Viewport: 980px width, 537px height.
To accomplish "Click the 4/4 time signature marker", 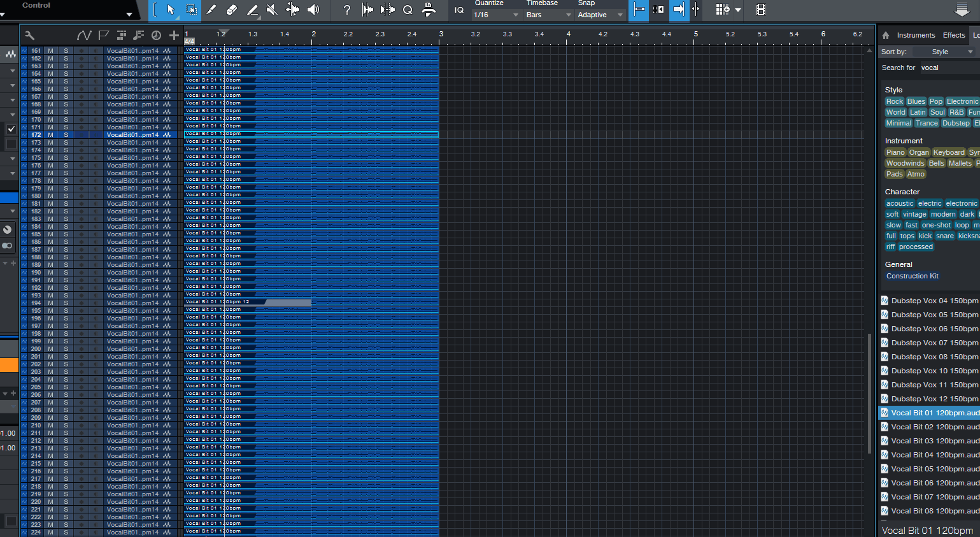I will pos(189,41).
